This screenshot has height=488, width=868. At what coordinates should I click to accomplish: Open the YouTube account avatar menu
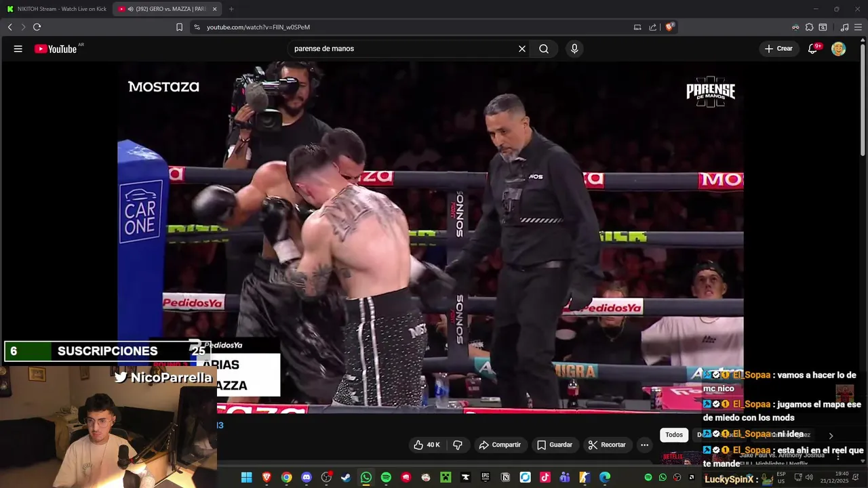839,49
